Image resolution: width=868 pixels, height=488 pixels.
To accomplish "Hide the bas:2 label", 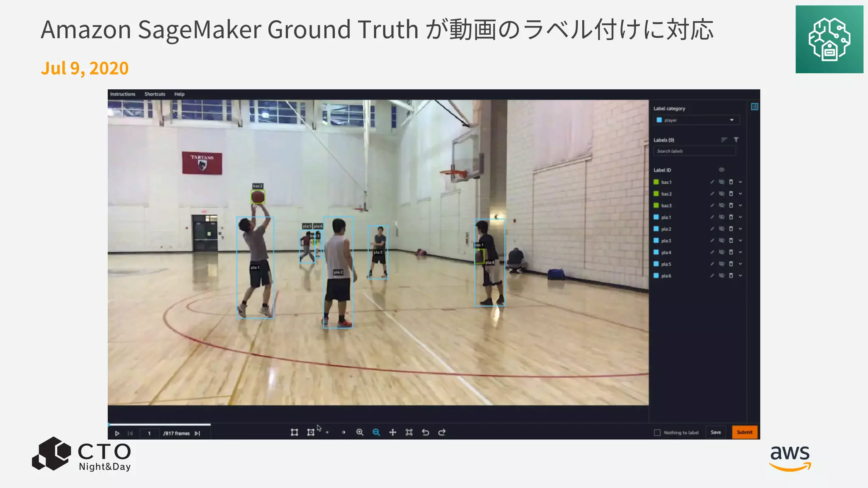I will pos(721,194).
